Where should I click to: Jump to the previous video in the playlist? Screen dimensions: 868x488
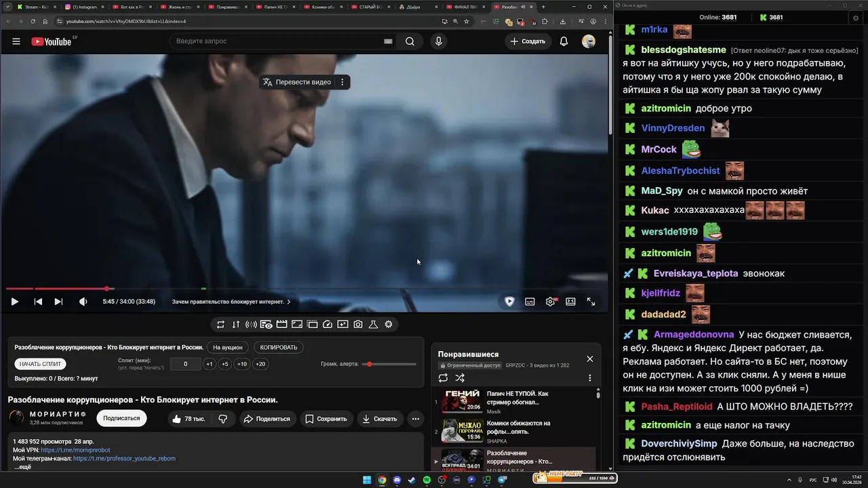coord(38,302)
